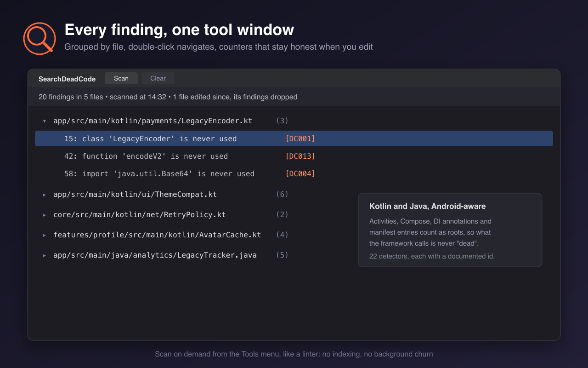Click the (2) count beside RetryPolicy.kt
This screenshot has height=368, width=588.
coord(282,214)
